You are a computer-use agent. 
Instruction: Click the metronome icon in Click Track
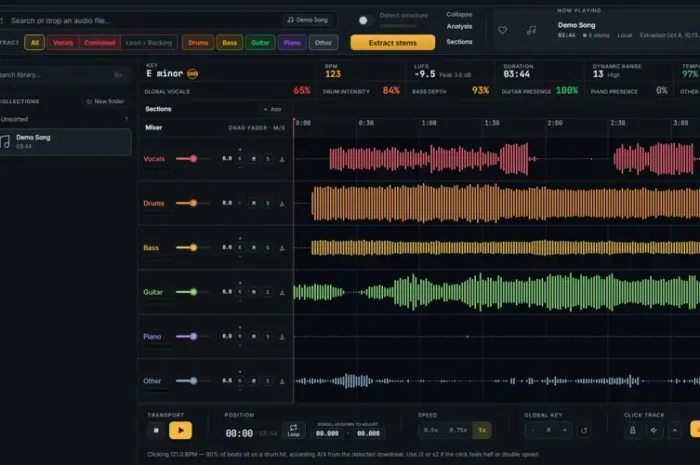pyautogui.click(x=633, y=431)
